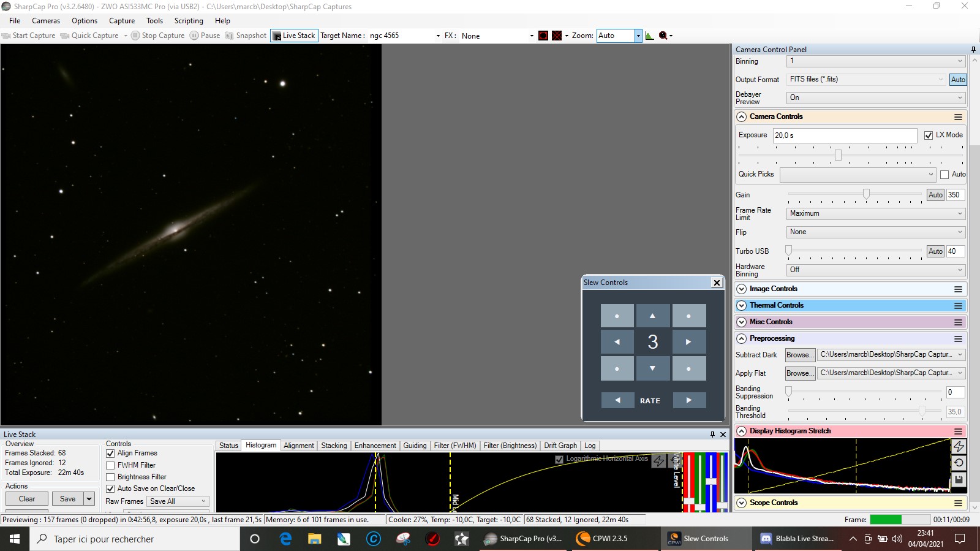
Task: Enable the FWHM Filter checkbox
Action: pos(110,465)
